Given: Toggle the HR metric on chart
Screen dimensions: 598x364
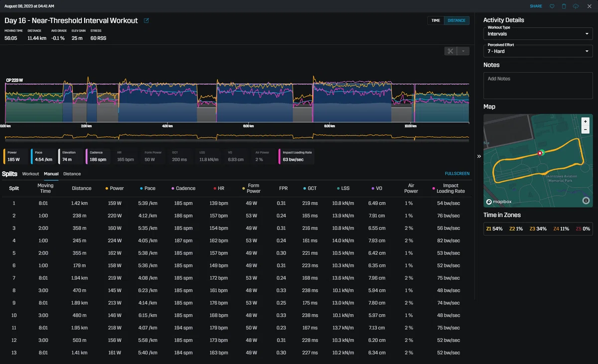Looking at the screenshot, I should tap(127, 157).
